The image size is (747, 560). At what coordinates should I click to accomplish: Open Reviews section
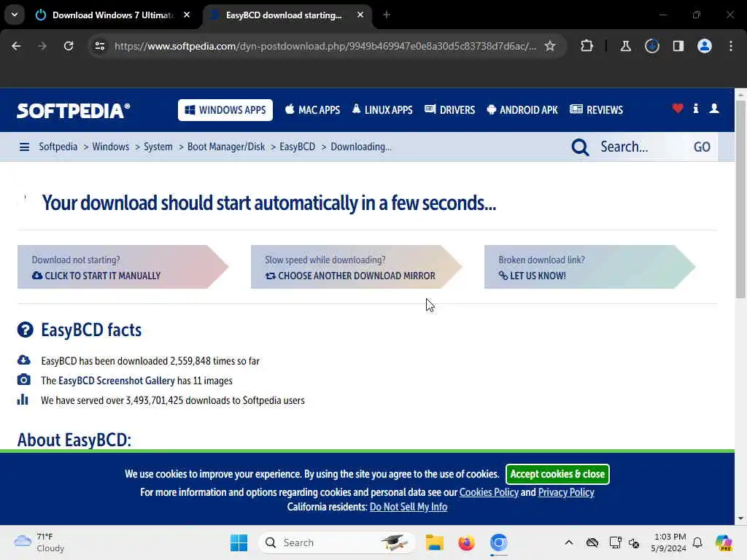[x=597, y=110]
